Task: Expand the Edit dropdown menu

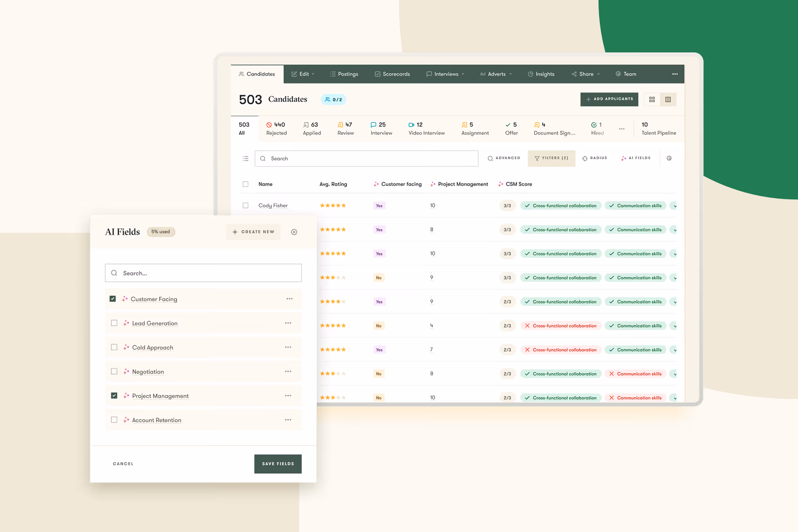Action: click(x=303, y=74)
